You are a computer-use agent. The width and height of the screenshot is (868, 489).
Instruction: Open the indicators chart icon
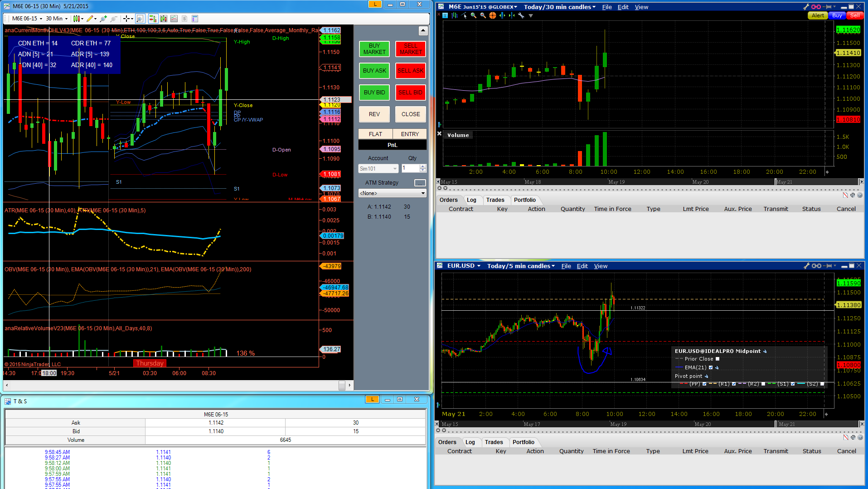click(x=174, y=19)
